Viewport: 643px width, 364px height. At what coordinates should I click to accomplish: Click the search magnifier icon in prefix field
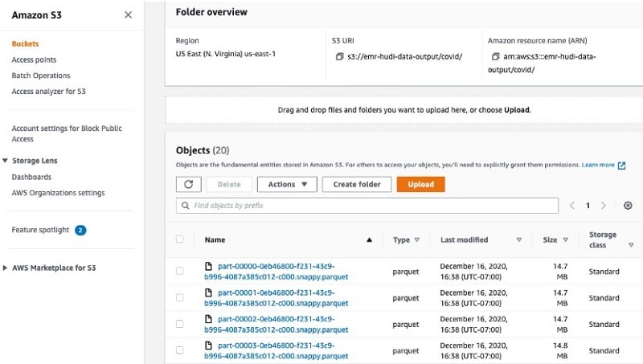(186, 206)
